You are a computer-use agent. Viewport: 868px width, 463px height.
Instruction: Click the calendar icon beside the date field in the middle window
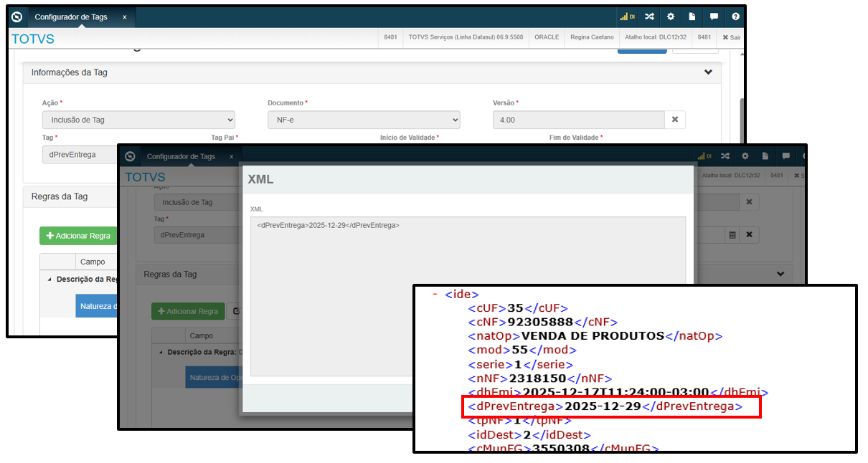tap(732, 234)
